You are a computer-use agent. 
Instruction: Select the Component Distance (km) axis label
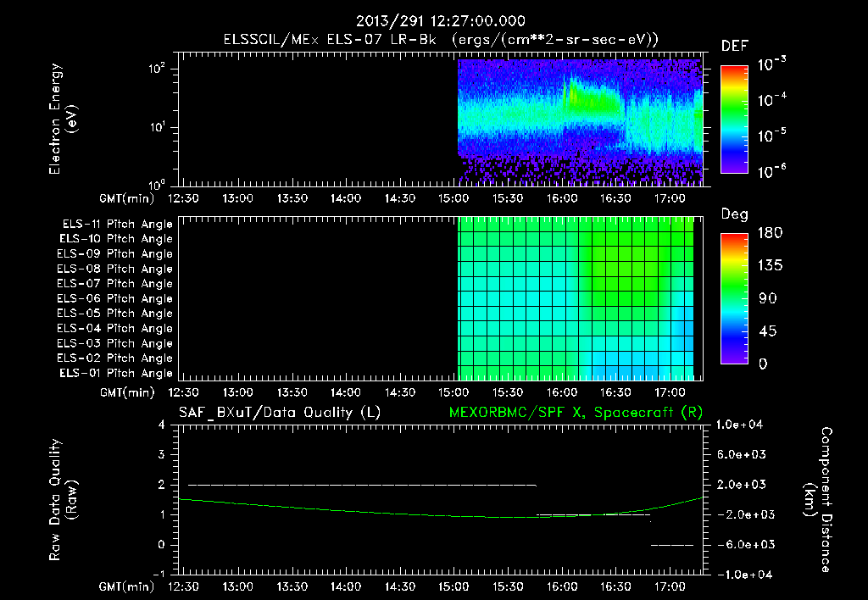click(x=818, y=499)
